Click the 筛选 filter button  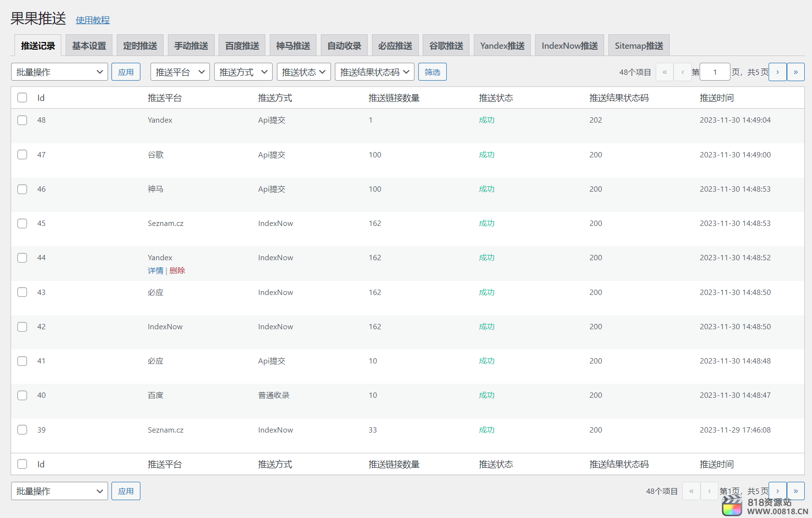tap(432, 72)
